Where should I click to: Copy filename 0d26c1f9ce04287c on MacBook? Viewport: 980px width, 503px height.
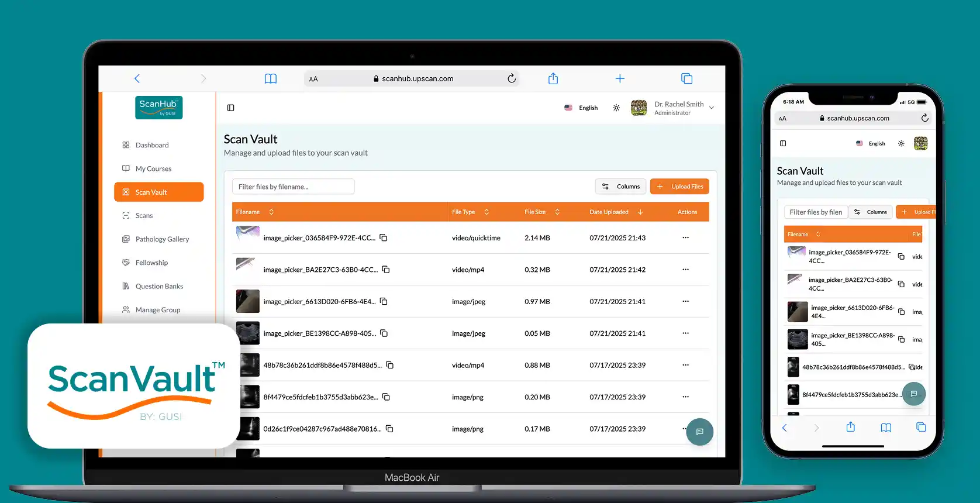[x=389, y=429]
